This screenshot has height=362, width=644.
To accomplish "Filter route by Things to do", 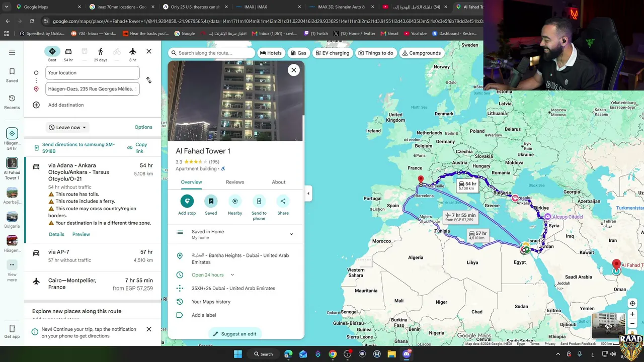I will click(376, 53).
